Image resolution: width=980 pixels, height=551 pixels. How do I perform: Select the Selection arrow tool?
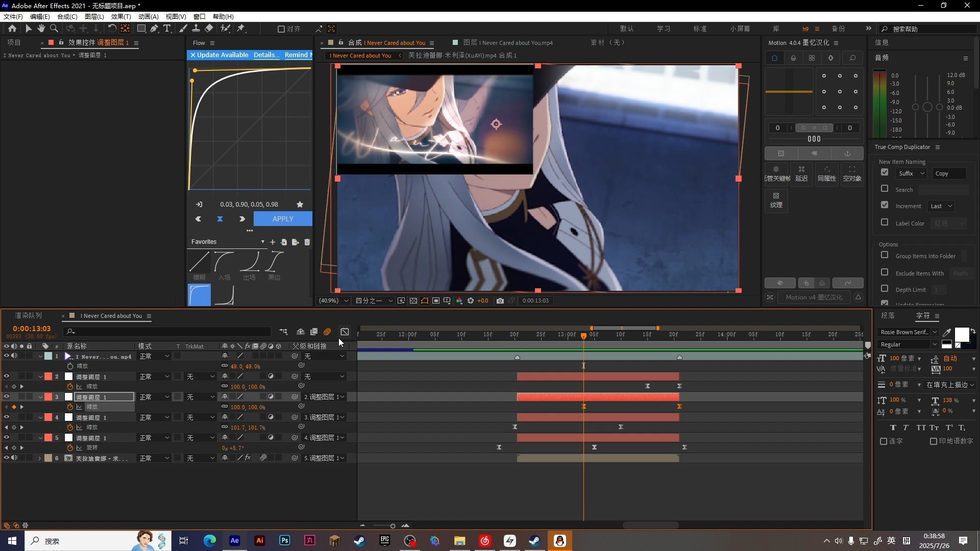(x=29, y=29)
